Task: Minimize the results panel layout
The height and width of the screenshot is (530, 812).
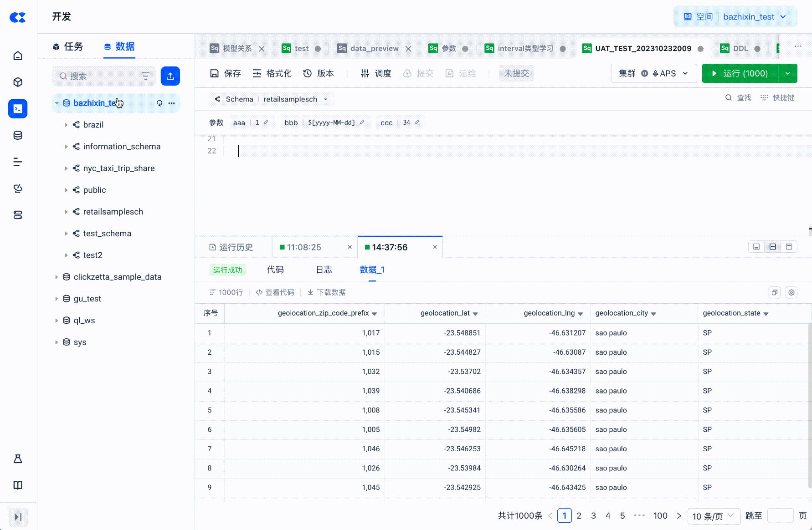Action: (756, 247)
